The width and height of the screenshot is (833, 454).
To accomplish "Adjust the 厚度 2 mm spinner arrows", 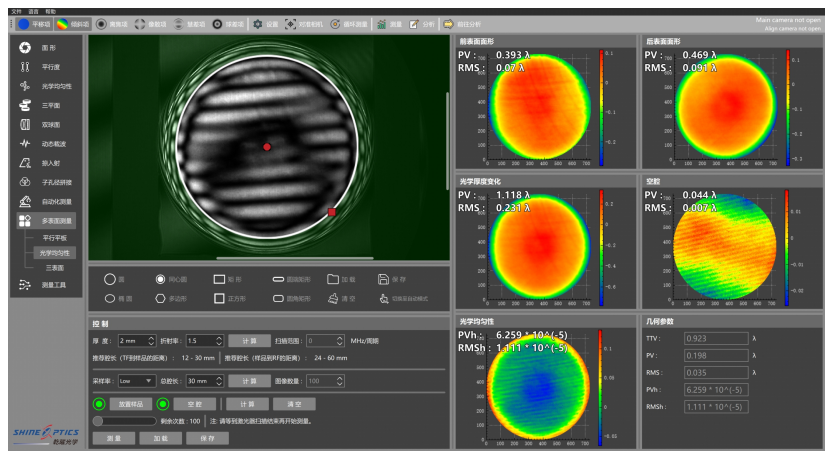I will (x=151, y=341).
